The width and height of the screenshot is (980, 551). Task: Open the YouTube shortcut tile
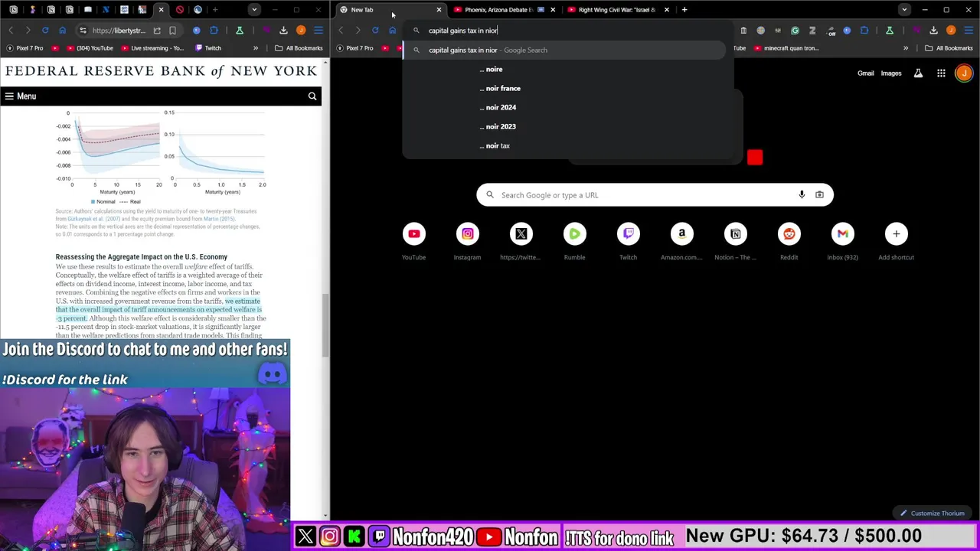(x=413, y=240)
